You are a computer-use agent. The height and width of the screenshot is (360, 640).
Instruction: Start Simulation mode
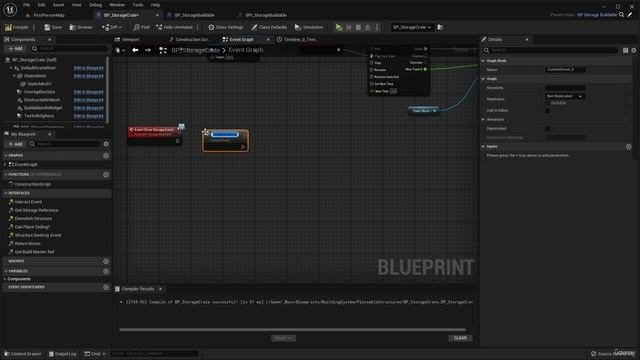point(309,27)
